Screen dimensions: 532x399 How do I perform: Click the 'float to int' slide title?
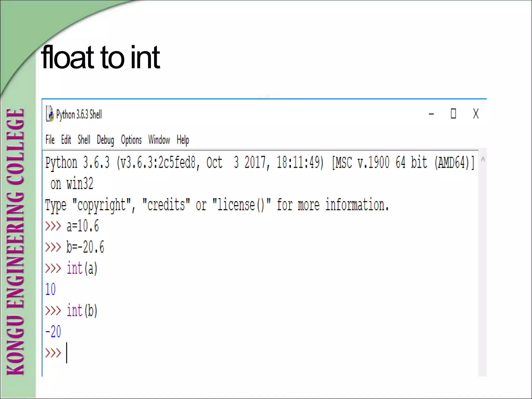[x=100, y=57]
